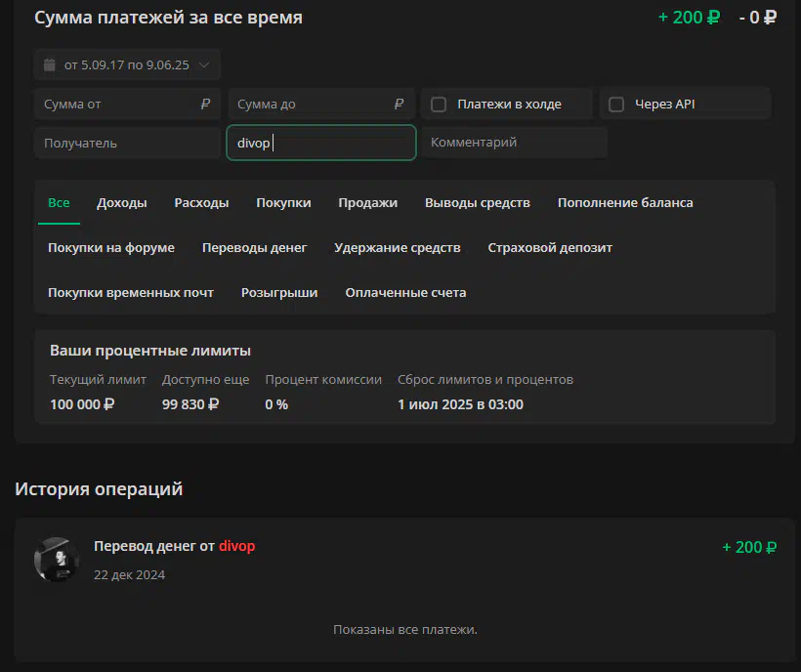Click the divop user avatar thumbnail

point(57,559)
